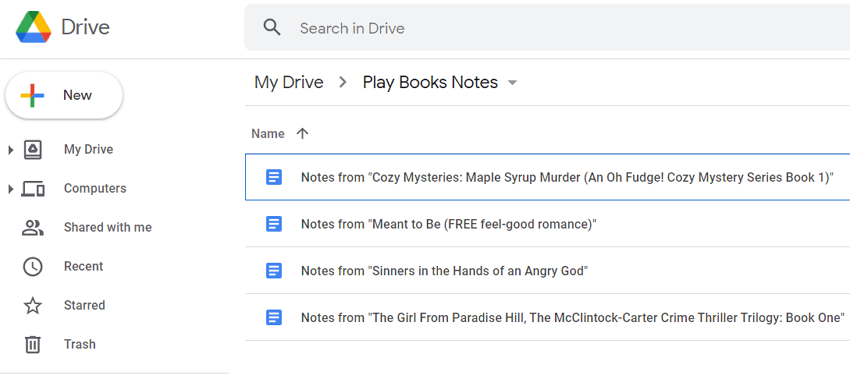Screen dimensions: 850x386
Task: Open the Starred section
Action: 85,305
